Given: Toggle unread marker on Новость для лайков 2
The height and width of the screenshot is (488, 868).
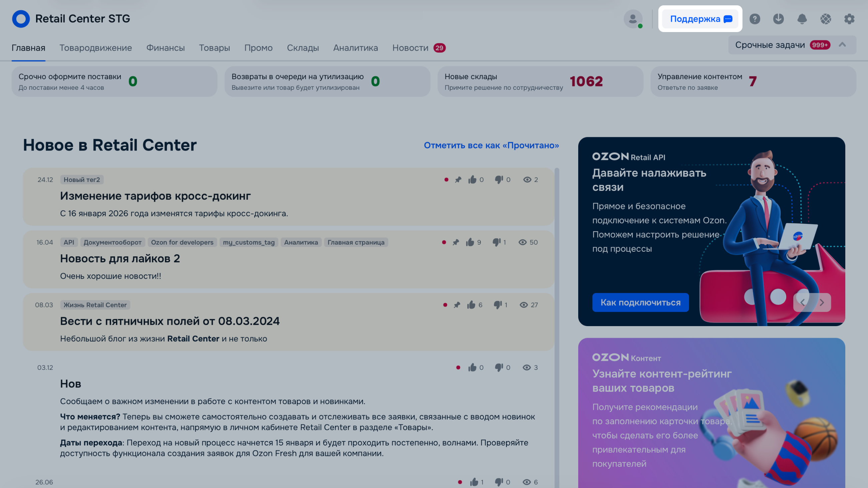Looking at the screenshot, I should (x=444, y=242).
